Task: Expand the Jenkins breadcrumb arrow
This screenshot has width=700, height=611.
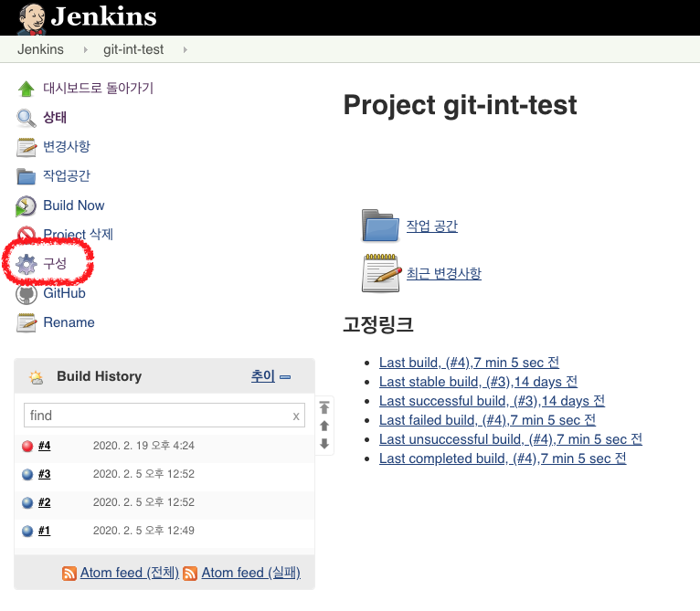Action: click(85, 49)
